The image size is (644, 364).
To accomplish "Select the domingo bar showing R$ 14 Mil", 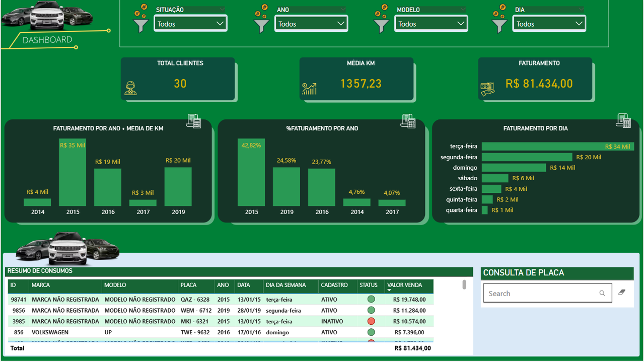I will coord(514,168).
